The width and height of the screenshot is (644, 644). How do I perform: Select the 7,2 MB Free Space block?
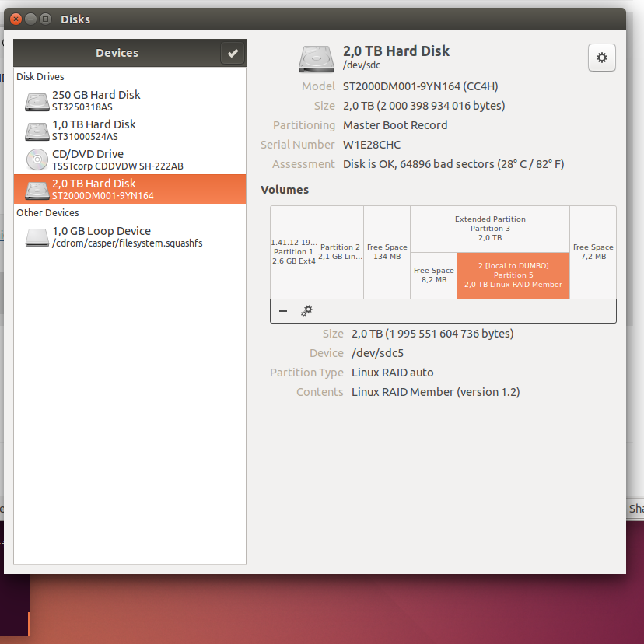(593, 252)
